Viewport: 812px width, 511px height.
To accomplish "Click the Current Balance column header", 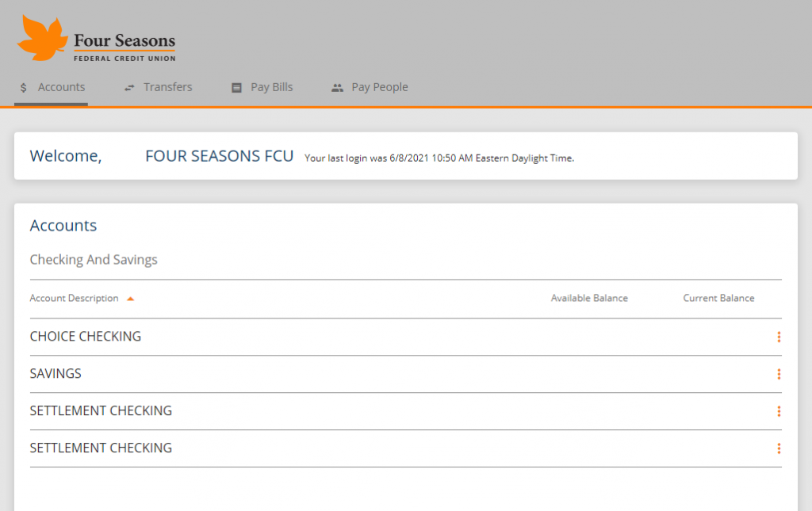I will coord(718,299).
